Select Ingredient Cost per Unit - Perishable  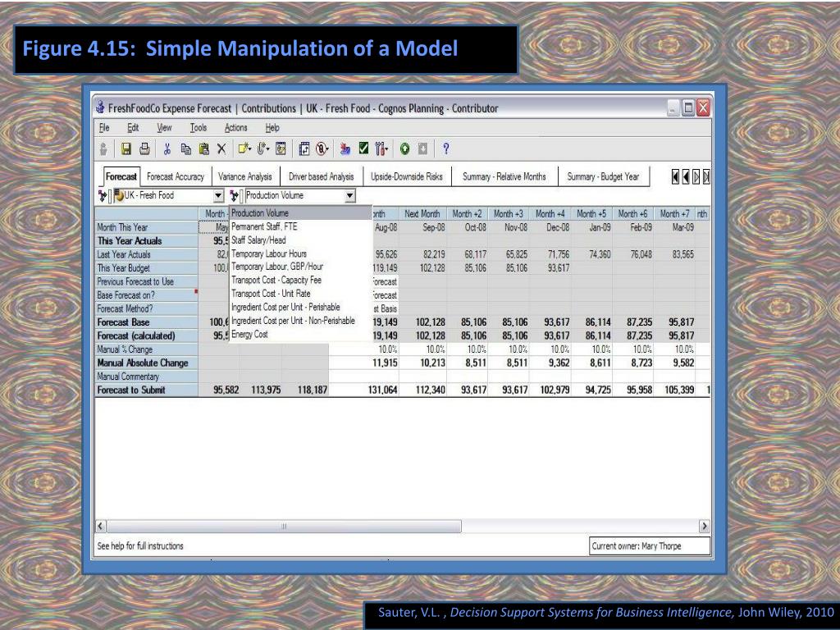(x=300, y=307)
